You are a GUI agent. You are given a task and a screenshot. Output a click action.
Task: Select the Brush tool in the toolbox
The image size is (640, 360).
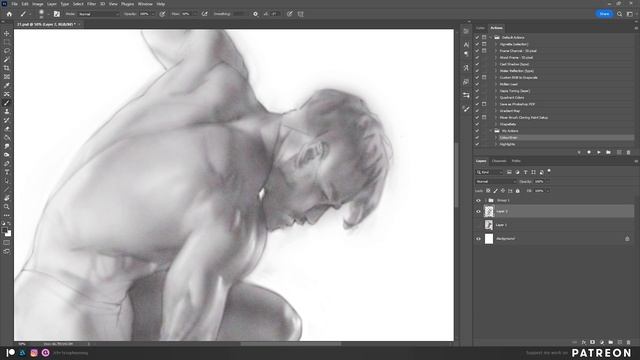pyautogui.click(x=7, y=103)
